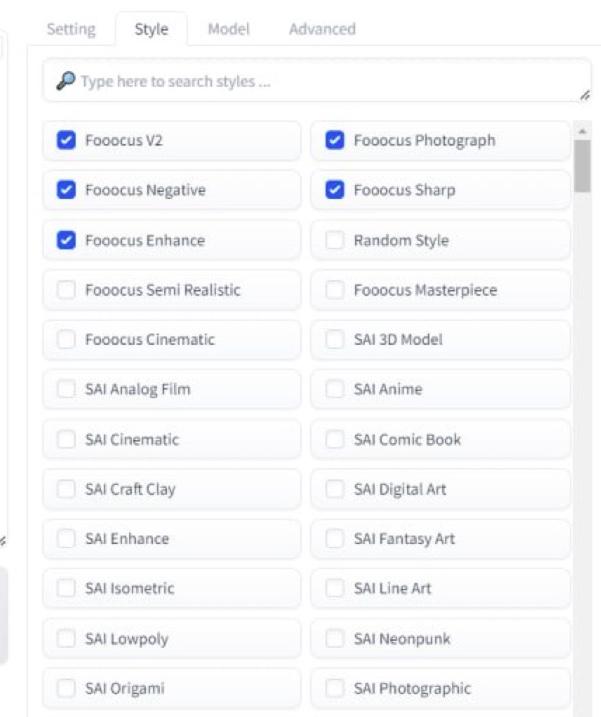Tick the Fooocus Cinematic checkbox
The image size is (601, 717).
tap(66, 339)
